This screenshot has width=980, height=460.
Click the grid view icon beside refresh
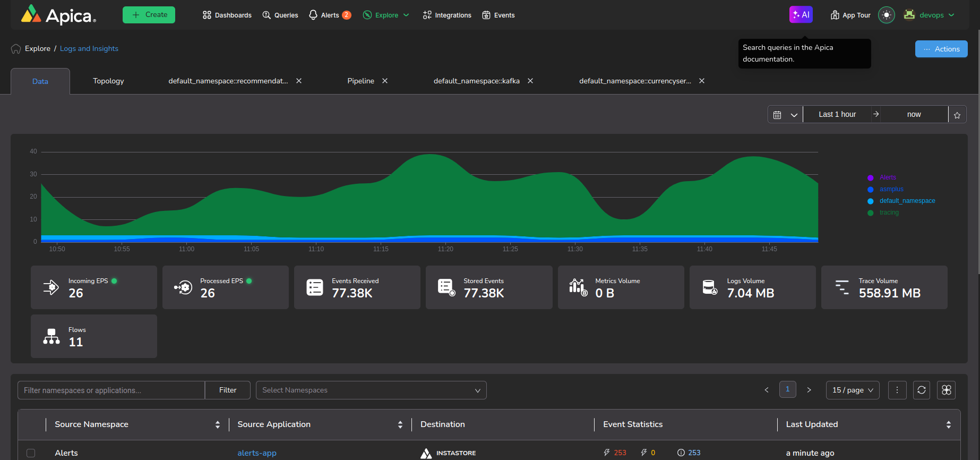click(947, 390)
